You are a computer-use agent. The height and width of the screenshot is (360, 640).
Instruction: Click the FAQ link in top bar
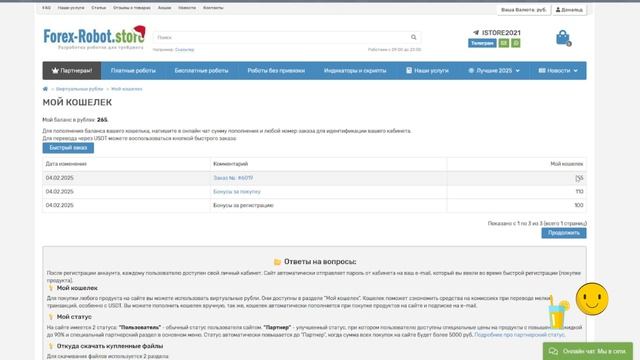(x=47, y=8)
